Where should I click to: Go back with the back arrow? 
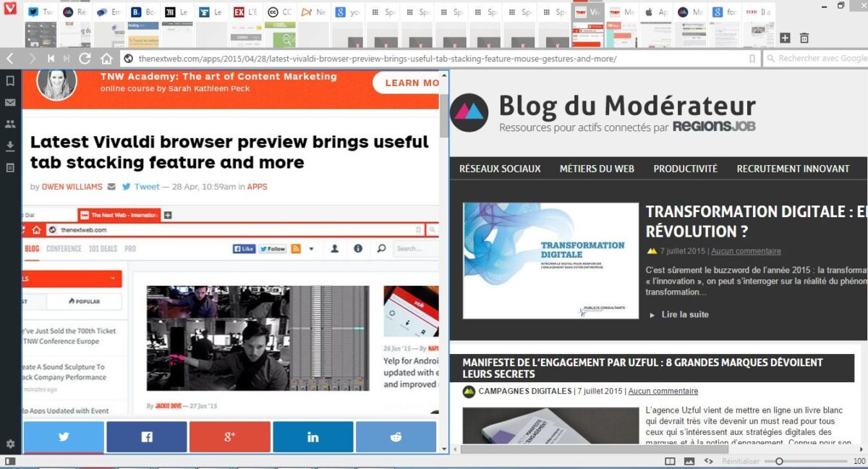click(x=10, y=59)
